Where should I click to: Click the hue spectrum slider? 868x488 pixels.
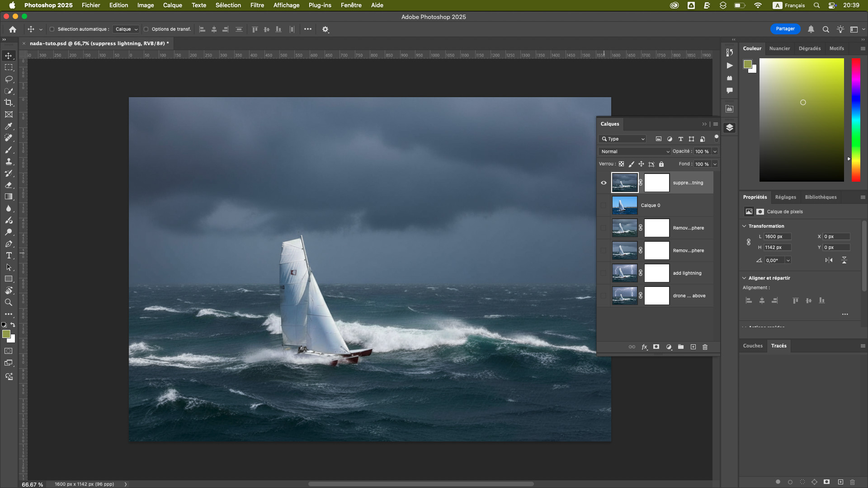click(x=856, y=120)
